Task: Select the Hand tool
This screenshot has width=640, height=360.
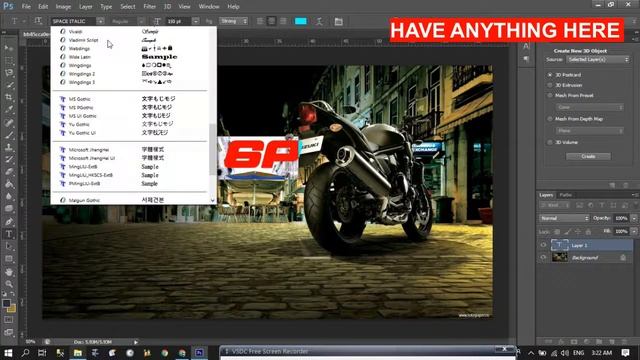Action: [9, 272]
